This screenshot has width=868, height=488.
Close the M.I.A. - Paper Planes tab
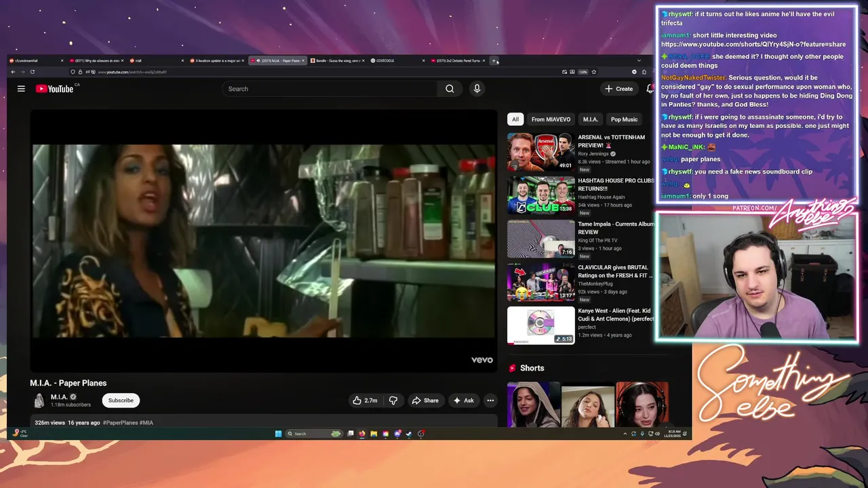click(304, 60)
